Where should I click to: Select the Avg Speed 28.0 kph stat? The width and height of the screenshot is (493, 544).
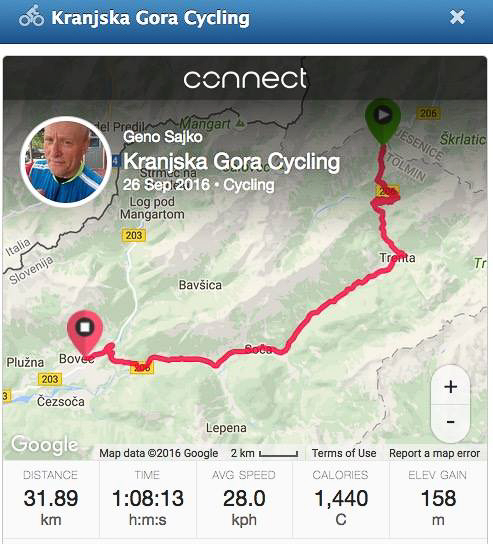point(244,499)
